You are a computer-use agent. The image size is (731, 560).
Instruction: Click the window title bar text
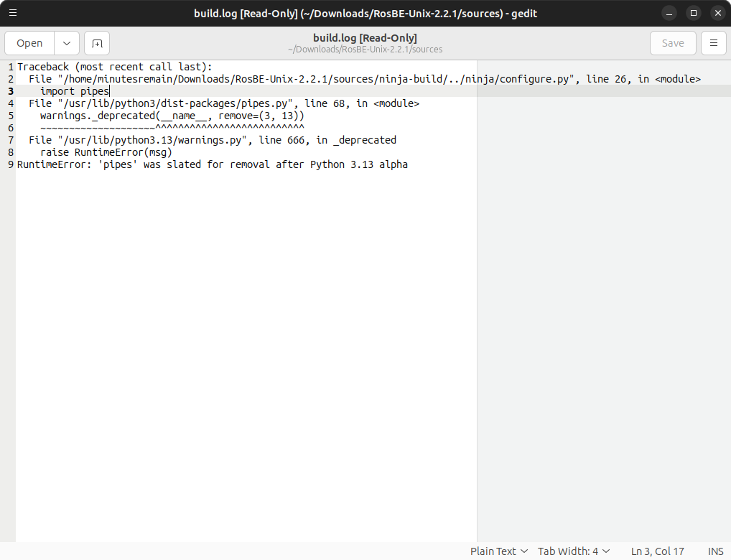(365, 13)
